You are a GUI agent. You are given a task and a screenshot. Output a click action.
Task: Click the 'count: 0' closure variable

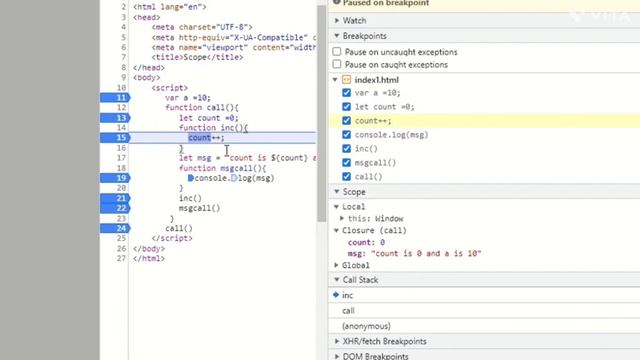366,242
